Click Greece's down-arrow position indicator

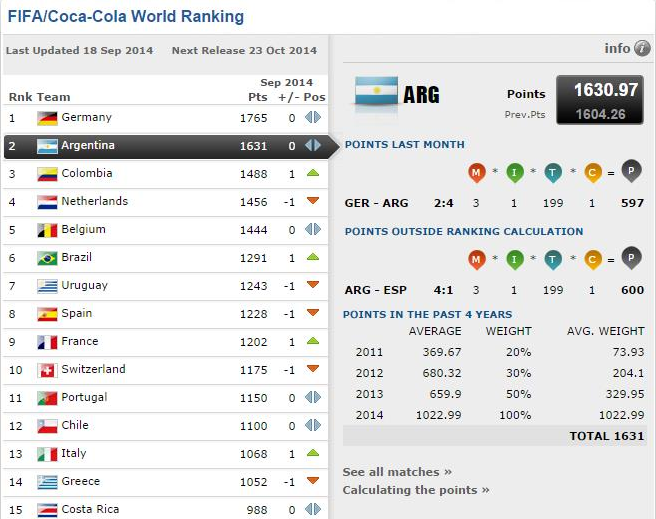tap(313, 481)
